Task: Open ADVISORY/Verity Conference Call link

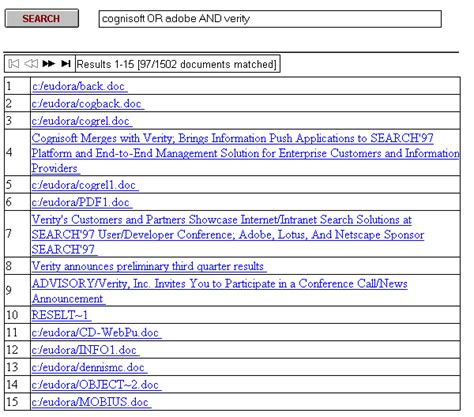Action: [x=220, y=291]
